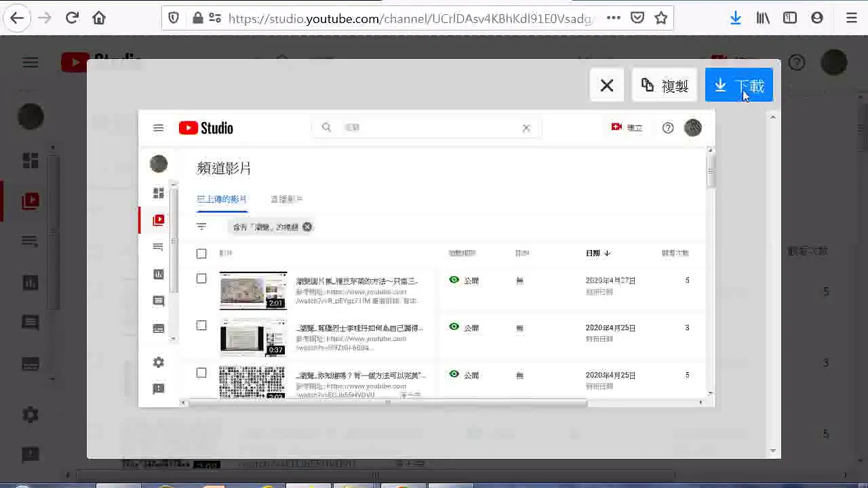The height and width of the screenshot is (488, 868).
Task: Click the filter lines icon
Action: (201, 226)
